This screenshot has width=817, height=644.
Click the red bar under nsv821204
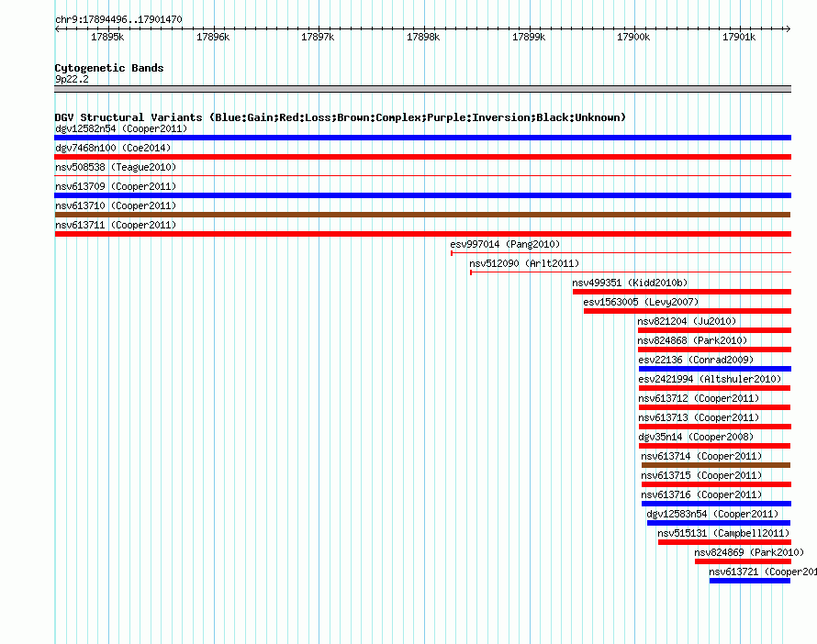[714, 330]
